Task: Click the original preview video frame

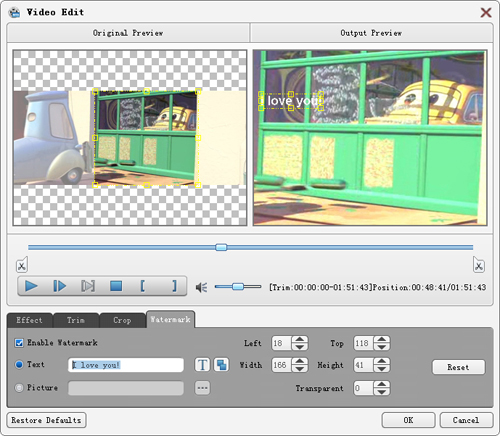Action: point(130,138)
